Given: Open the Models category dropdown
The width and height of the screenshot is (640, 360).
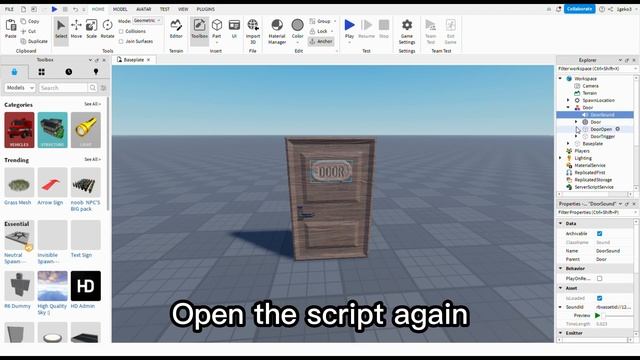Looking at the screenshot, I should (20, 88).
